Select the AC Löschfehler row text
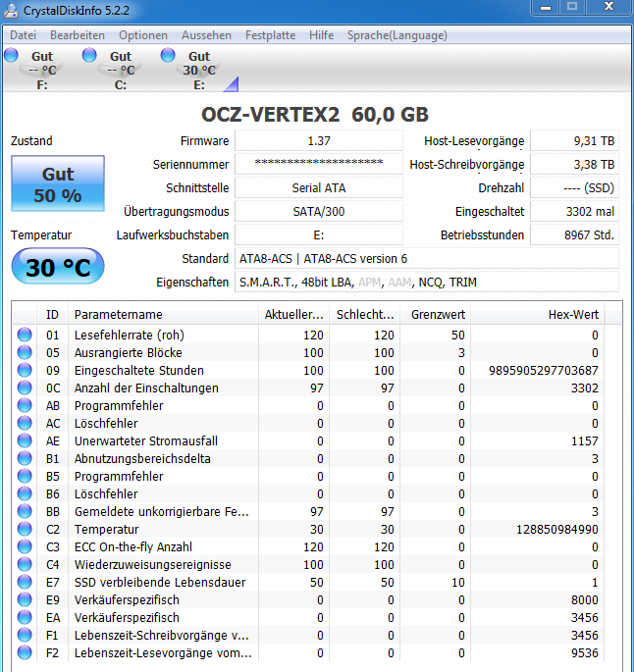 pos(106,424)
